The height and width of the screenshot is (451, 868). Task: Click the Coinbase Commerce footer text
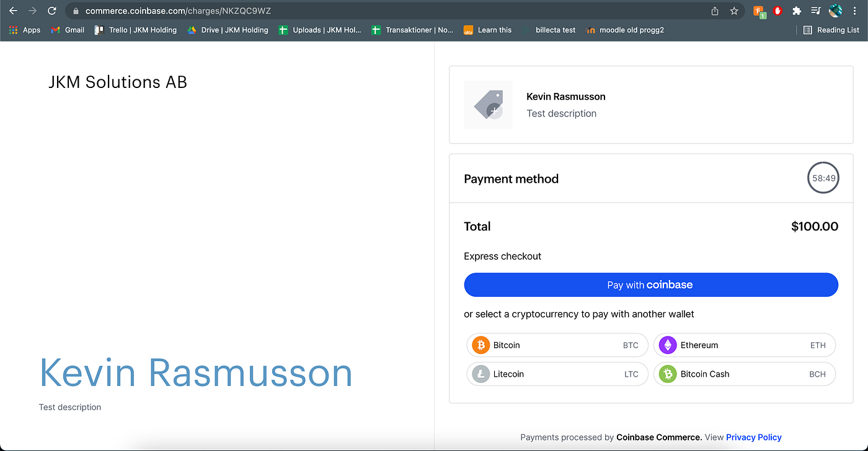click(659, 437)
